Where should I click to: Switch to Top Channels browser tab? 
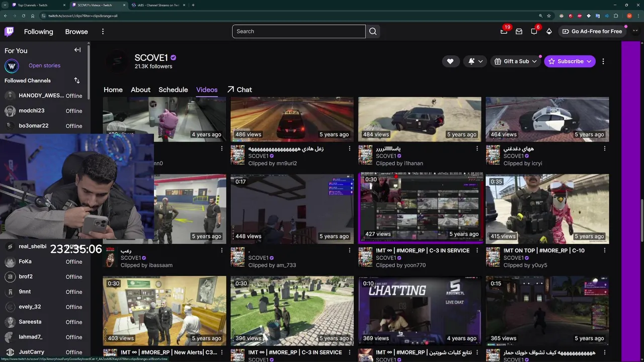pyautogui.click(x=38, y=5)
